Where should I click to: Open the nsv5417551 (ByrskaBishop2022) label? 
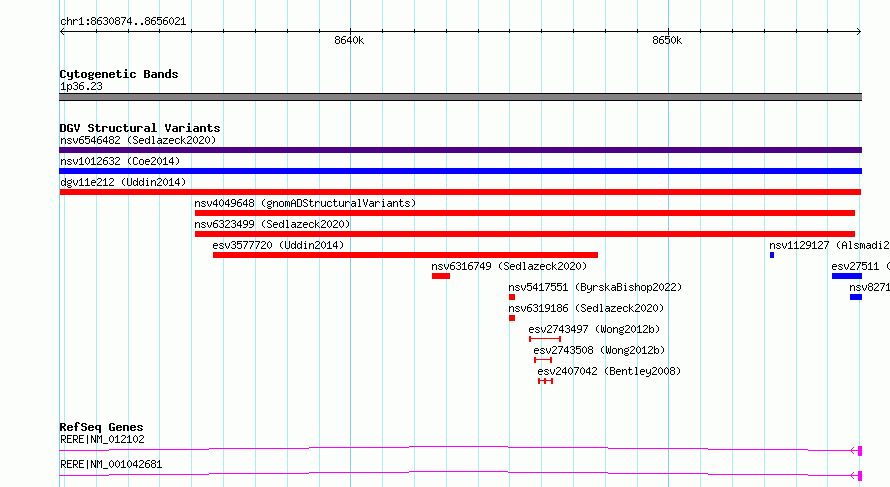point(595,287)
